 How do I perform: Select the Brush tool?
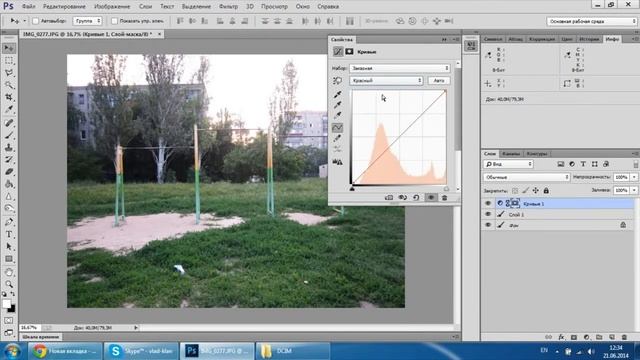click(9, 135)
